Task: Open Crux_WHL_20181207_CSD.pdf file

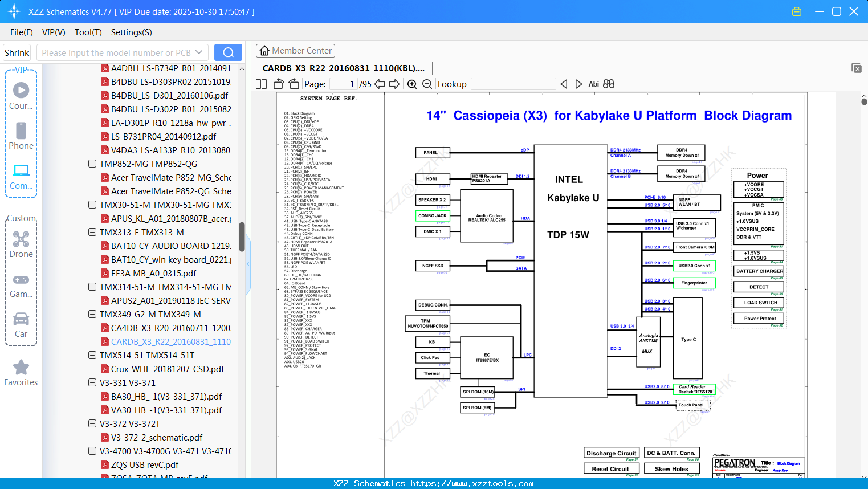Action: 168,369
